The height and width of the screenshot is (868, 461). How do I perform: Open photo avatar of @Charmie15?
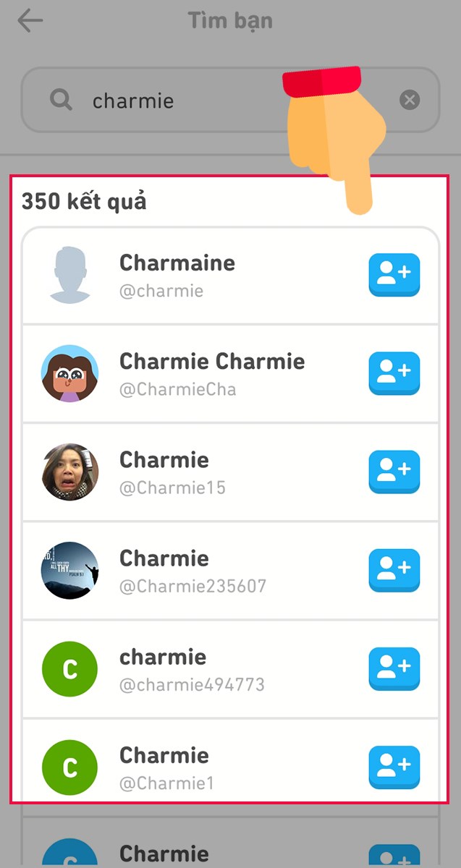(69, 472)
